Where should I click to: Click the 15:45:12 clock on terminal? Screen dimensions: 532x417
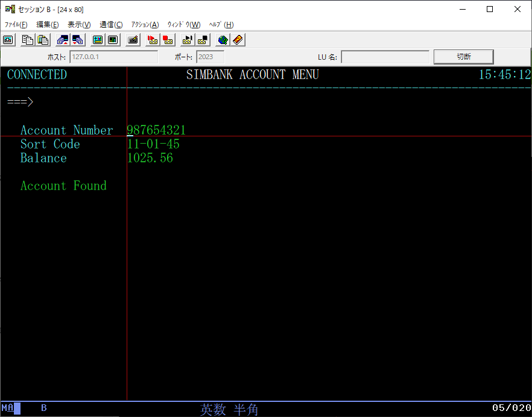(504, 75)
